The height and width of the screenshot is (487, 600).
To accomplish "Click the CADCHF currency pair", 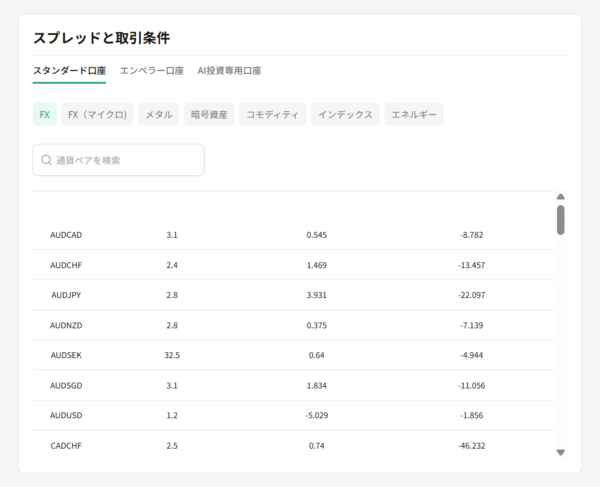I will [66, 445].
